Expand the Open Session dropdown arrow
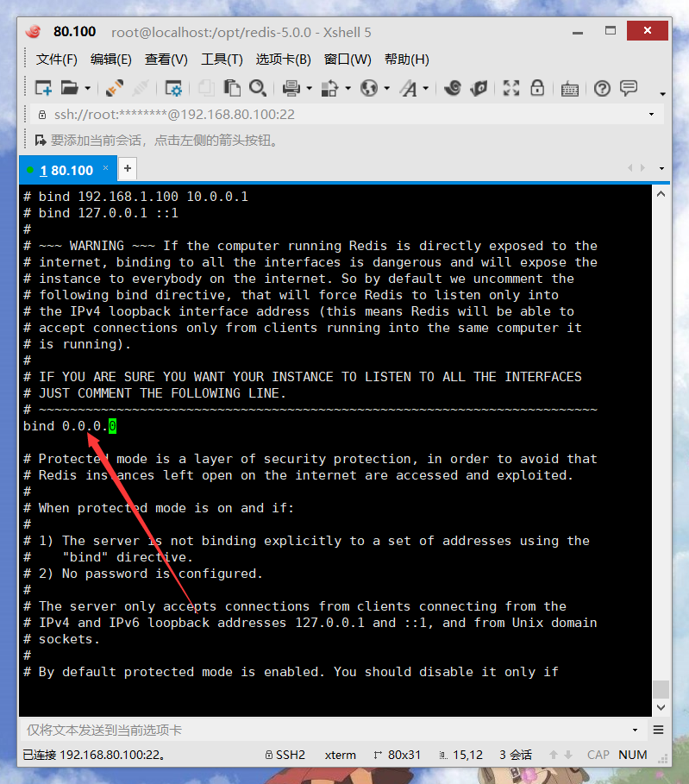 (x=87, y=89)
